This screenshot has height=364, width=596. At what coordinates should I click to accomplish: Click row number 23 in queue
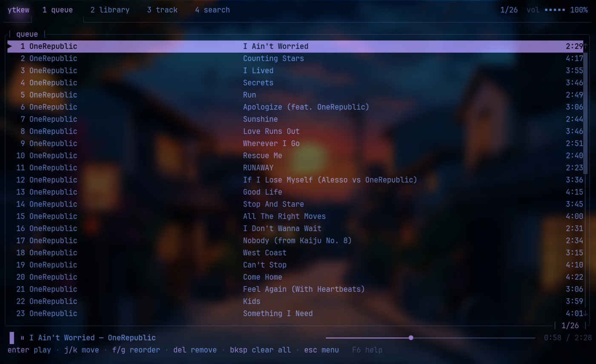pos(20,313)
